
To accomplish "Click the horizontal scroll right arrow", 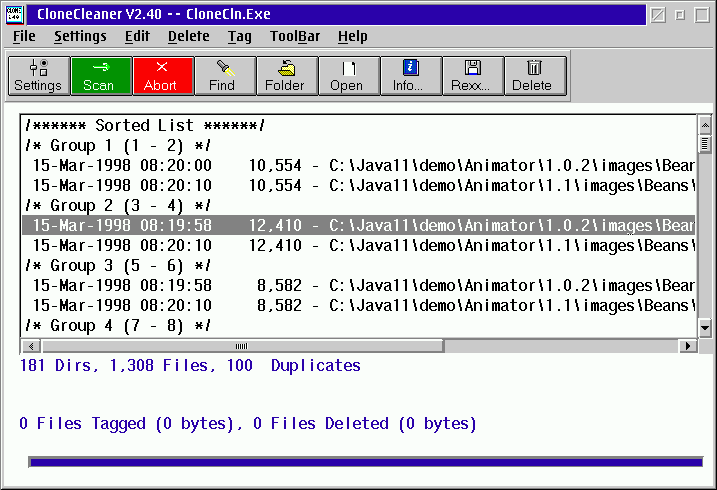I will [688, 346].
